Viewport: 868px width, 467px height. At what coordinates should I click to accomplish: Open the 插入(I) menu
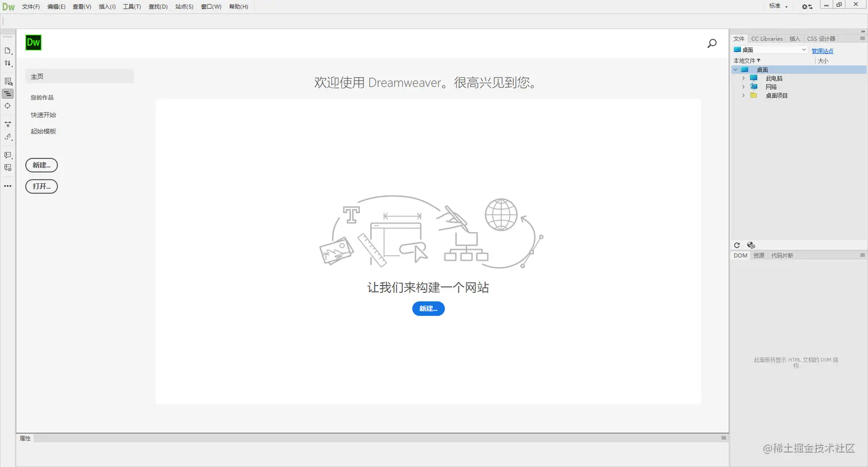pyautogui.click(x=107, y=7)
